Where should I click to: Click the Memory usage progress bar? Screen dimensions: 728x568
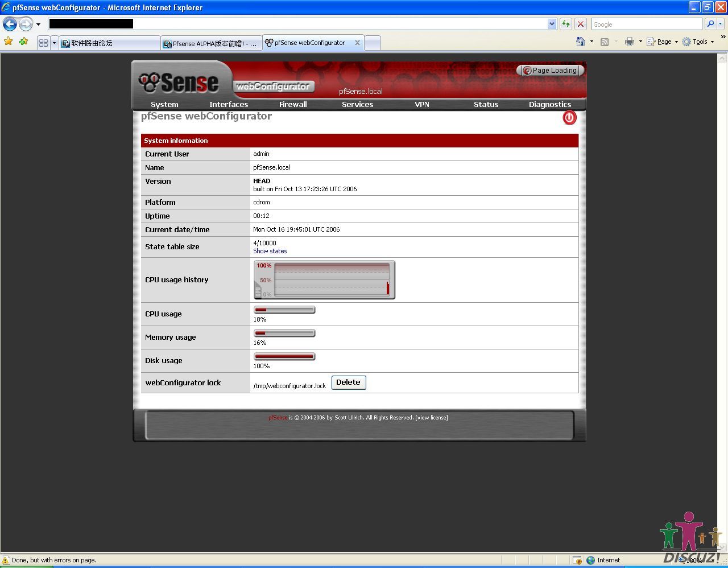[284, 334]
